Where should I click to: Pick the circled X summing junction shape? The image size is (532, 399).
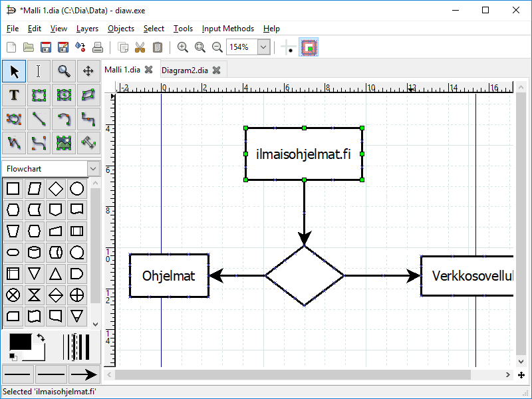(x=13, y=295)
